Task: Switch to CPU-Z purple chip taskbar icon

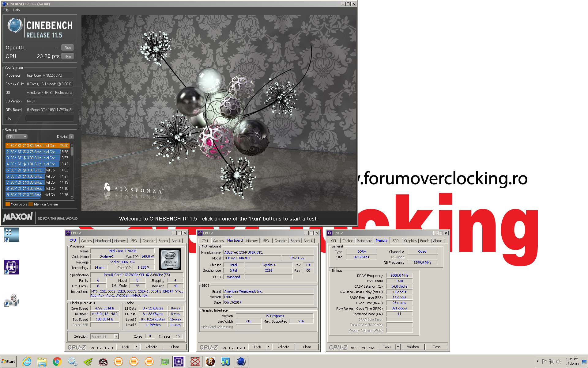Action: tap(178, 362)
